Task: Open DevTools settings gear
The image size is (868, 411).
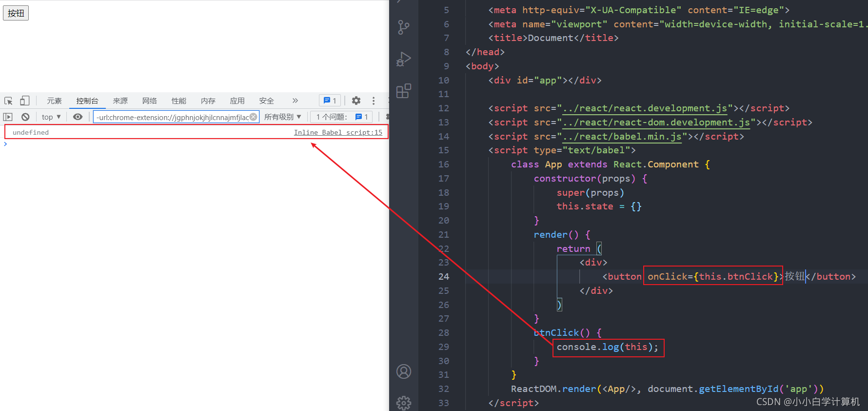Action: 356,101
